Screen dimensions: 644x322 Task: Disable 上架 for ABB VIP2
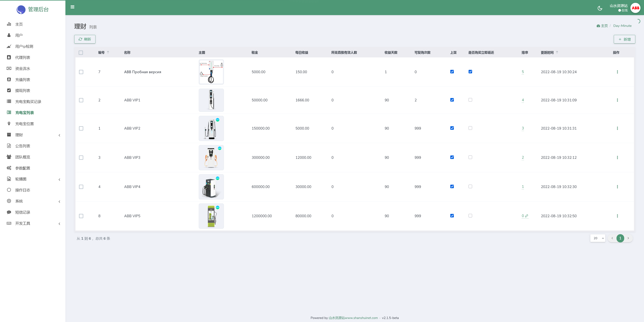(452, 128)
